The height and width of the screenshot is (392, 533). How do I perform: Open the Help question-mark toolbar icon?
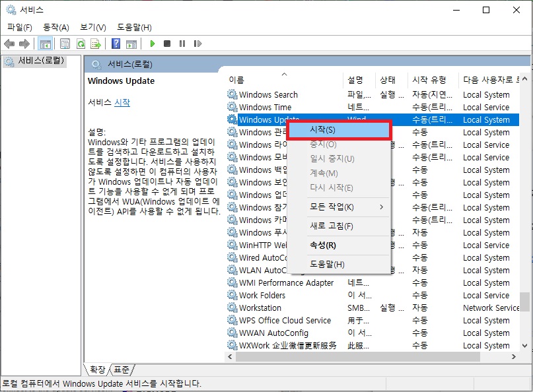(x=116, y=44)
